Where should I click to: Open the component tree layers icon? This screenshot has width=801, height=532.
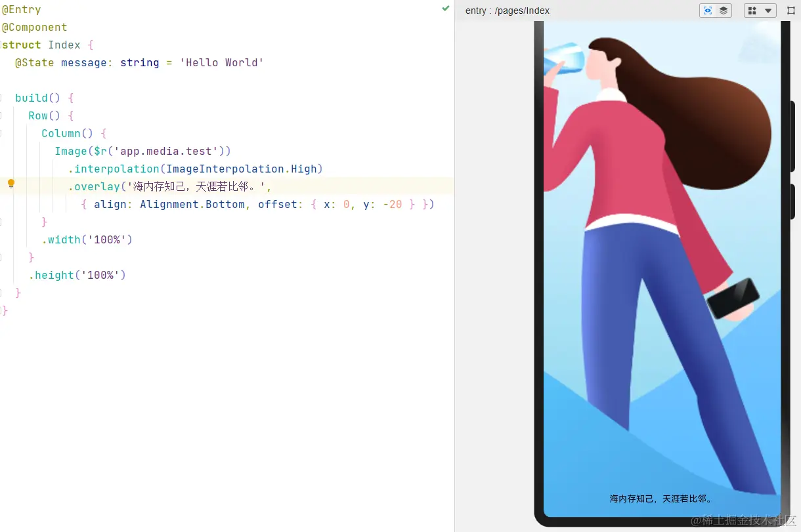pyautogui.click(x=724, y=10)
